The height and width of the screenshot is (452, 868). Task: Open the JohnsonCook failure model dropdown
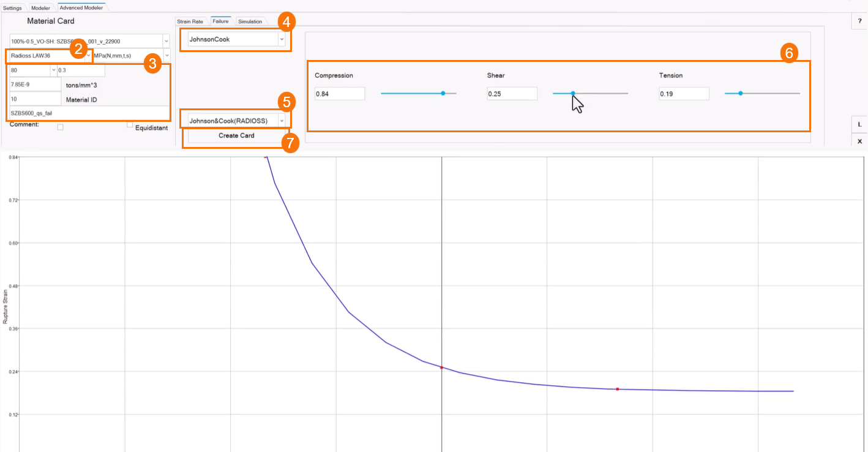[x=282, y=39]
